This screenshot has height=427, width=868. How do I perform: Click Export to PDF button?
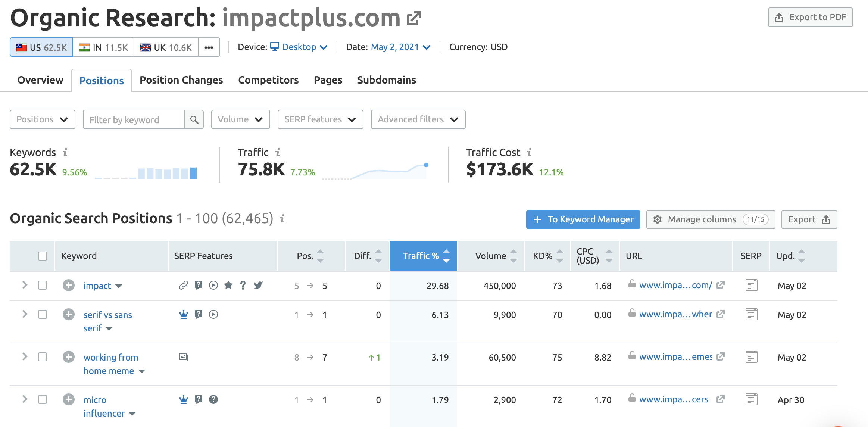810,18
